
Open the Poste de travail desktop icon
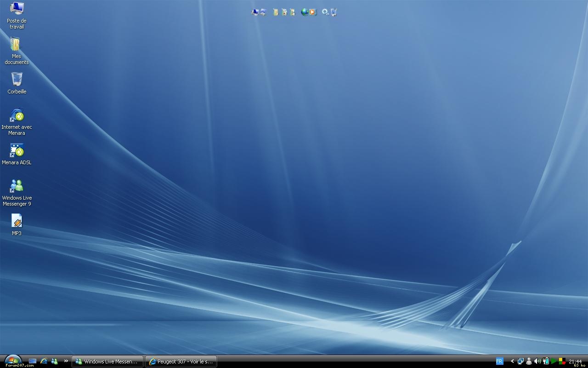pyautogui.click(x=17, y=15)
